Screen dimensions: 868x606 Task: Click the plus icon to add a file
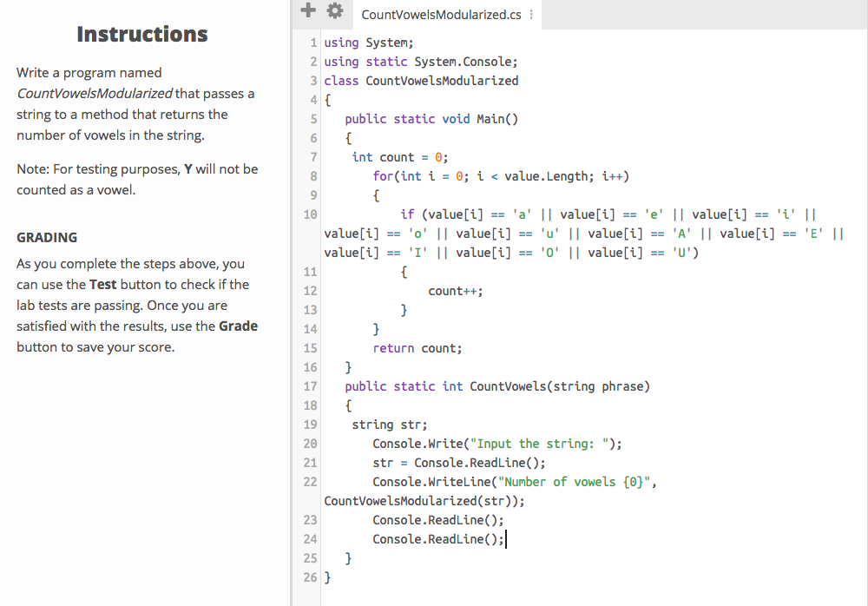coord(308,10)
